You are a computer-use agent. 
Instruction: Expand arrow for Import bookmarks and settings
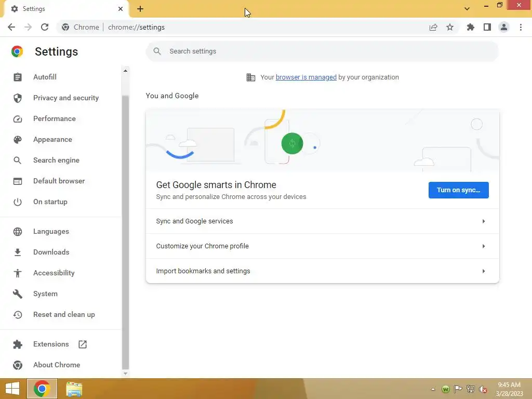pyautogui.click(x=484, y=271)
